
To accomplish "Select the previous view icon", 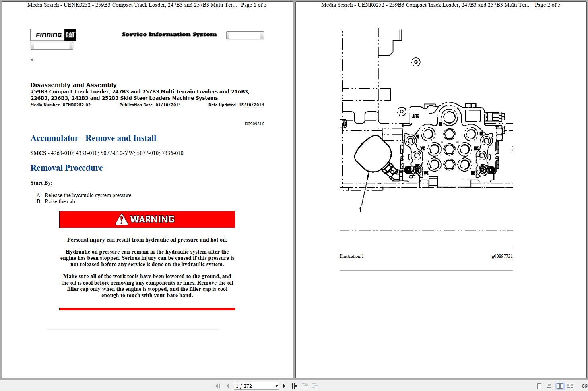I will 305,386.
